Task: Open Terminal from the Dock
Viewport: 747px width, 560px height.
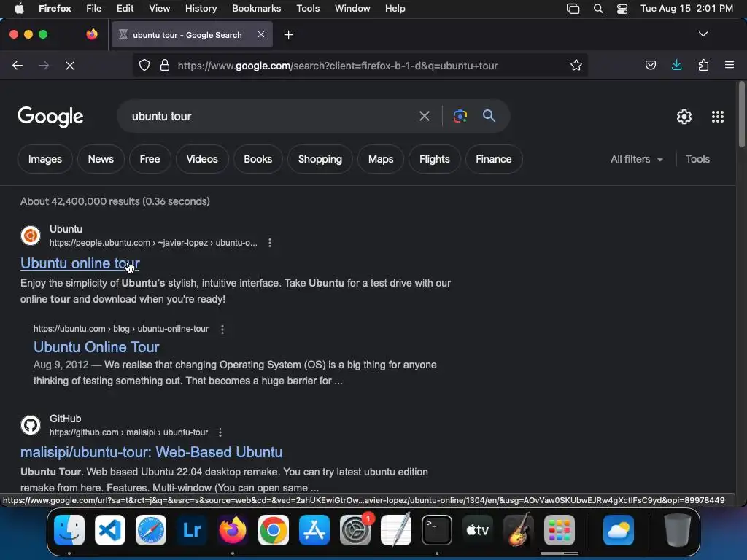Action: coord(436,530)
